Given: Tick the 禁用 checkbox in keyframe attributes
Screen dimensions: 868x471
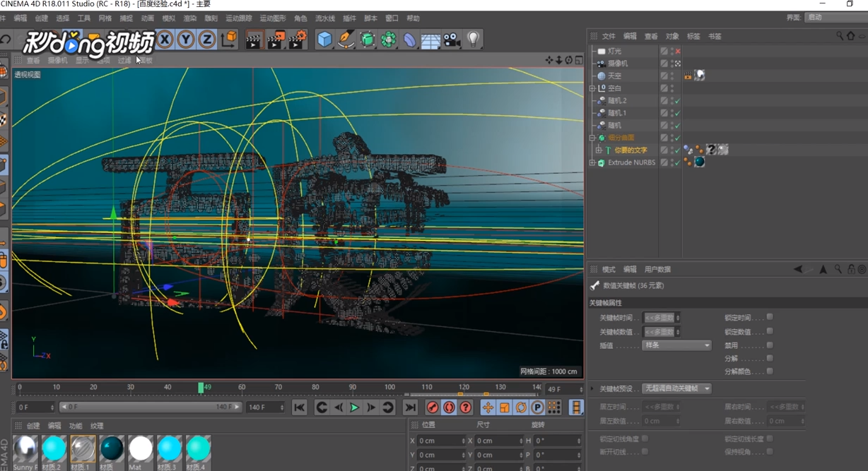Looking at the screenshot, I should 770,345.
